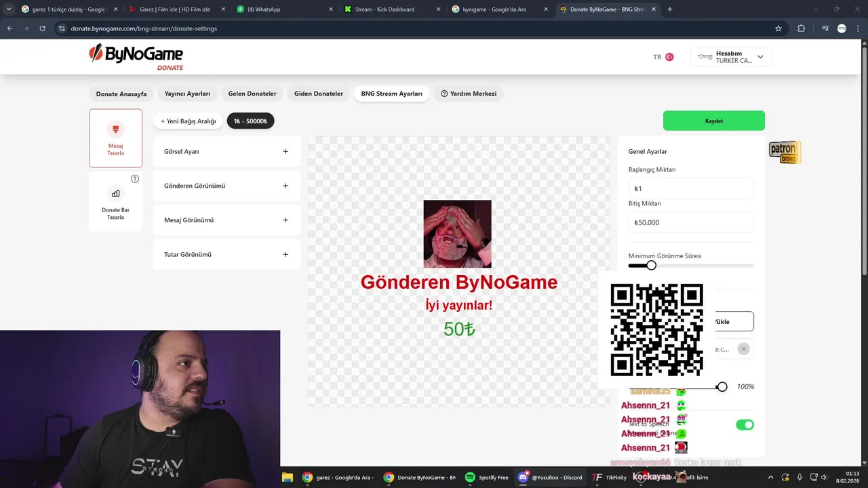The width and height of the screenshot is (868, 488).
Task: Click the İyi yayınlar! preview message
Action: point(459,306)
